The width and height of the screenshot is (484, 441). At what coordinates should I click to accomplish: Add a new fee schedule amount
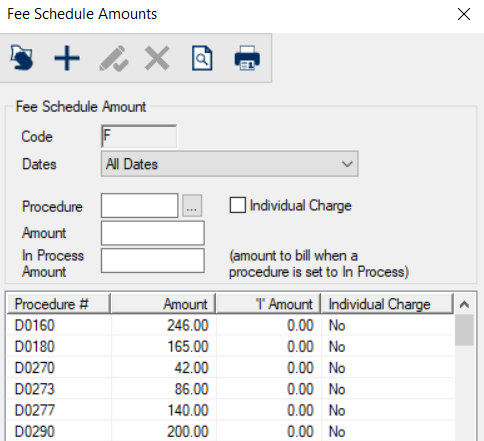point(67,58)
